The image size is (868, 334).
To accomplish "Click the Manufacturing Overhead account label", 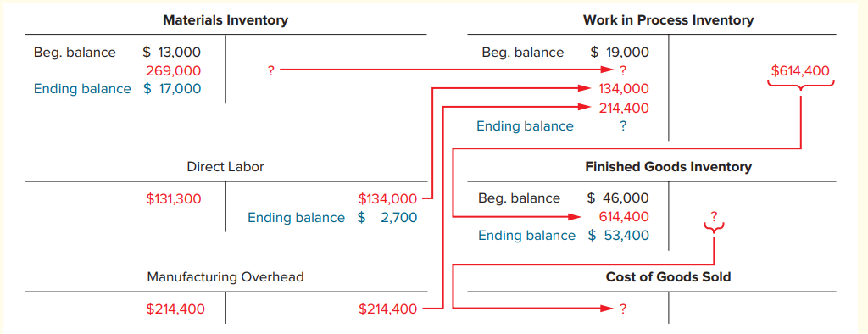I will pyautogui.click(x=225, y=276).
